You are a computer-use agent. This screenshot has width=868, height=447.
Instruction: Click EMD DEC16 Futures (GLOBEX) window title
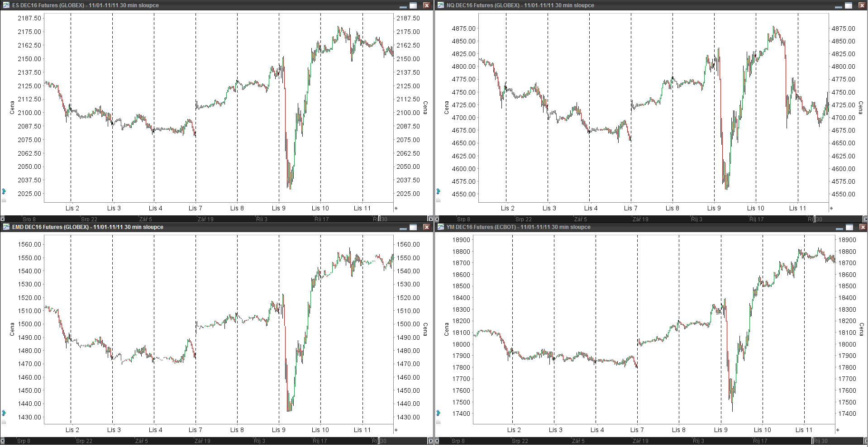click(88, 227)
